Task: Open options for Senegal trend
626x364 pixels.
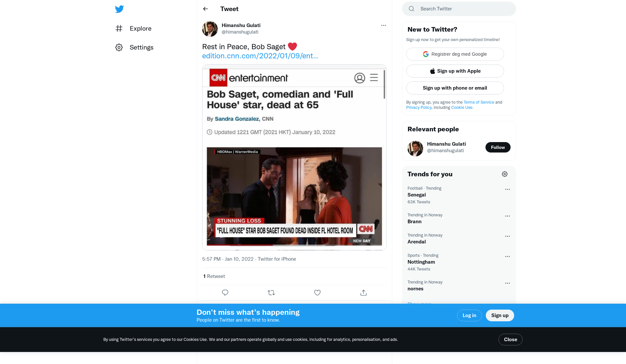Action: (x=507, y=189)
